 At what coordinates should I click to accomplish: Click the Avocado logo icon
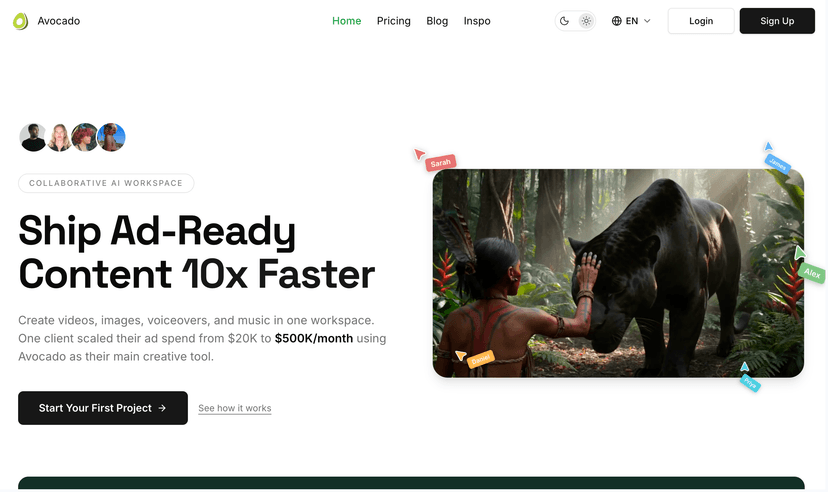pos(20,21)
